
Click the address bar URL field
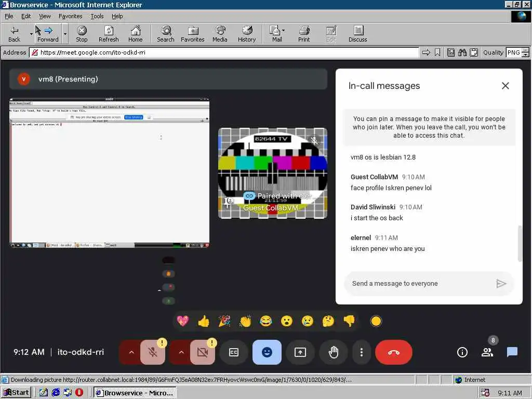(224, 52)
